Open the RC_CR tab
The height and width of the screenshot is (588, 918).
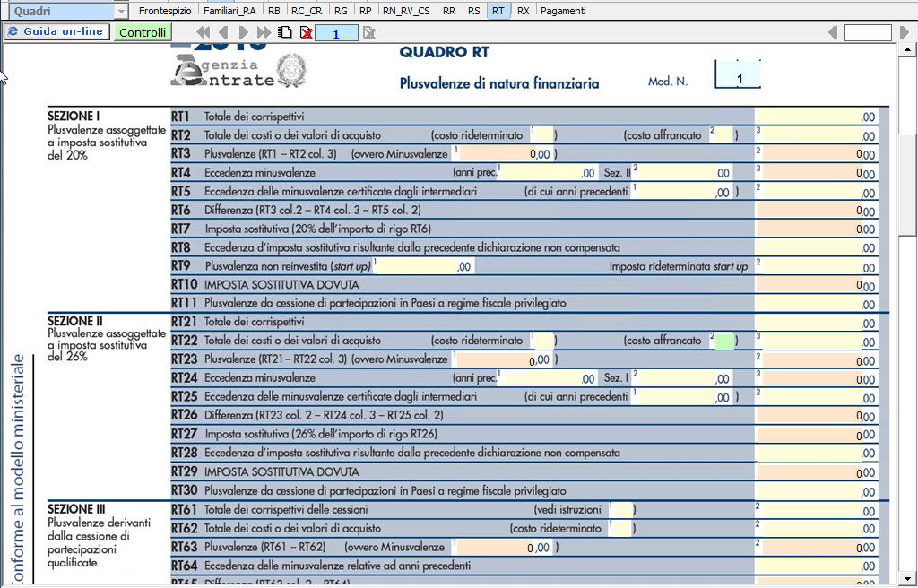pos(307,11)
